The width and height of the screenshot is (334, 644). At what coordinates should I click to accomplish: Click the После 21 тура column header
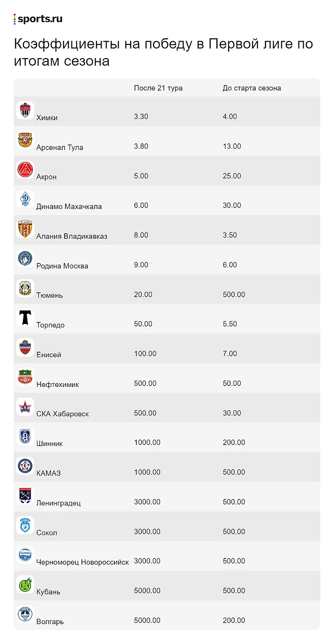pyautogui.click(x=158, y=88)
